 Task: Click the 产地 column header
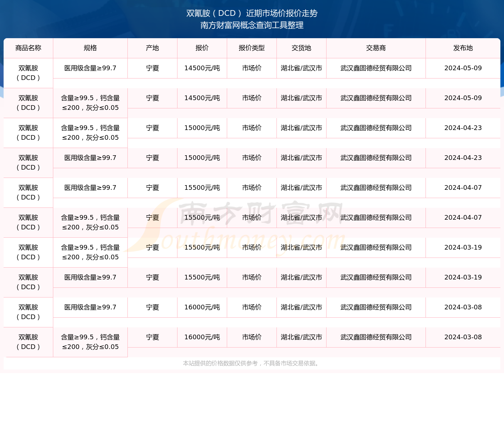153,48
